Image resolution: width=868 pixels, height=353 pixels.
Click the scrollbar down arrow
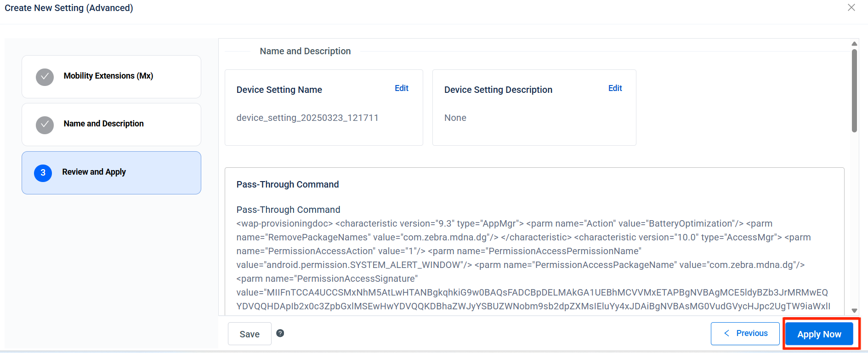click(854, 311)
